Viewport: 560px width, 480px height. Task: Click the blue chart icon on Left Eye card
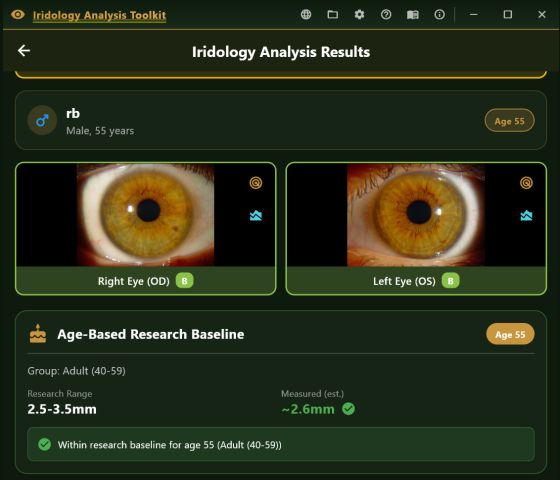tap(526, 215)
